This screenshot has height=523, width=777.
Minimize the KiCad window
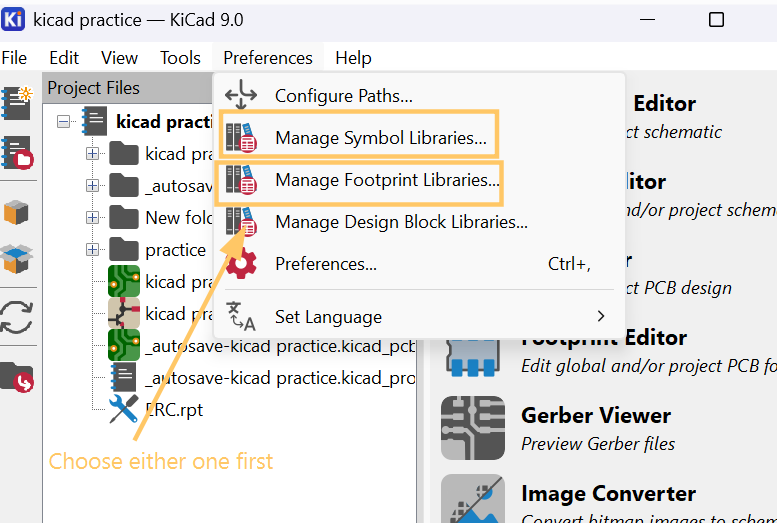[647, 20]
